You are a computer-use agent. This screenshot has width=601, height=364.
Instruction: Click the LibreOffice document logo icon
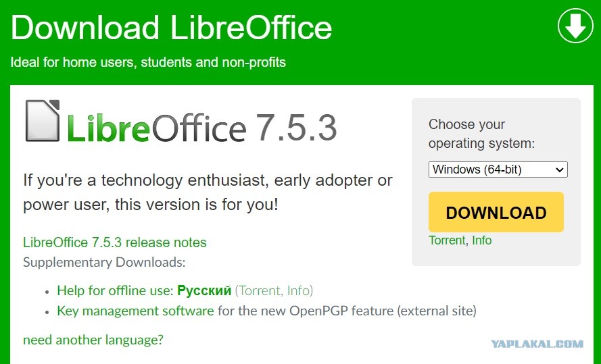43,121
